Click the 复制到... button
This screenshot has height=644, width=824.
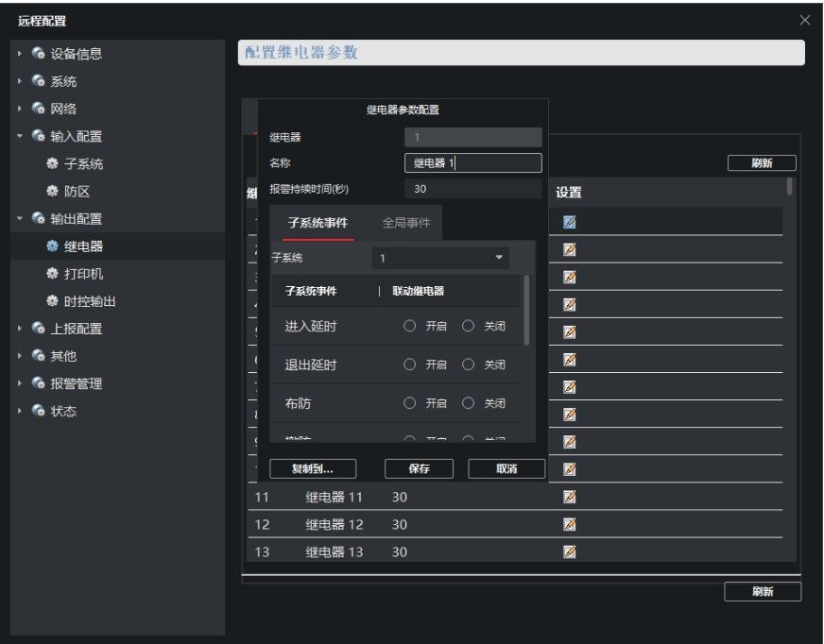[x=313, y=468]
